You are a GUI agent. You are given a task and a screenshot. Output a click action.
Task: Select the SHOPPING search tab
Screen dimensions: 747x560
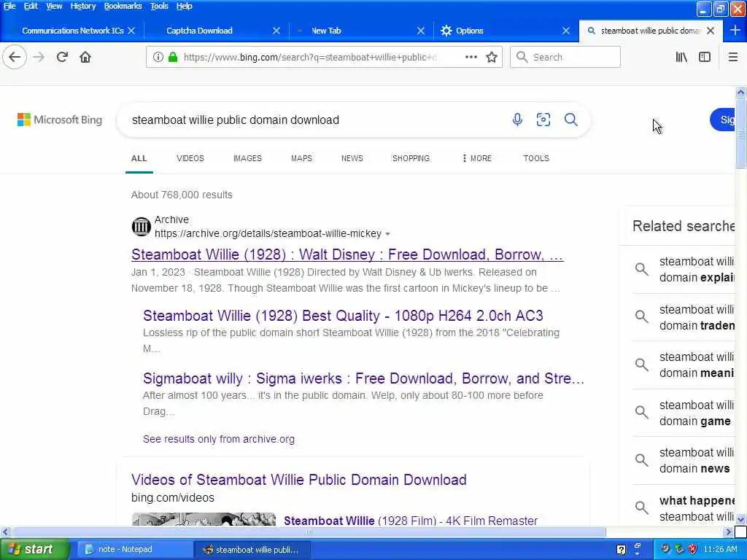point(411,158)
